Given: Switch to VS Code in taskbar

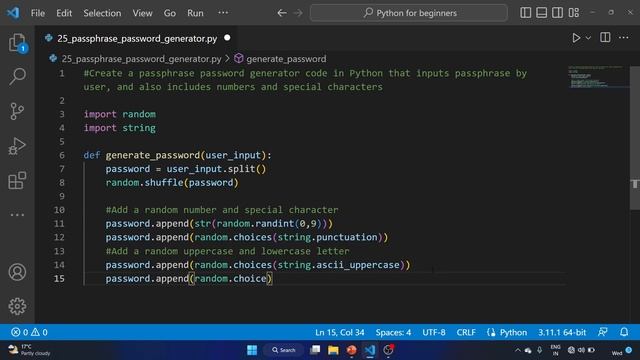Looking at the screenshot, I should click(370, 350).
